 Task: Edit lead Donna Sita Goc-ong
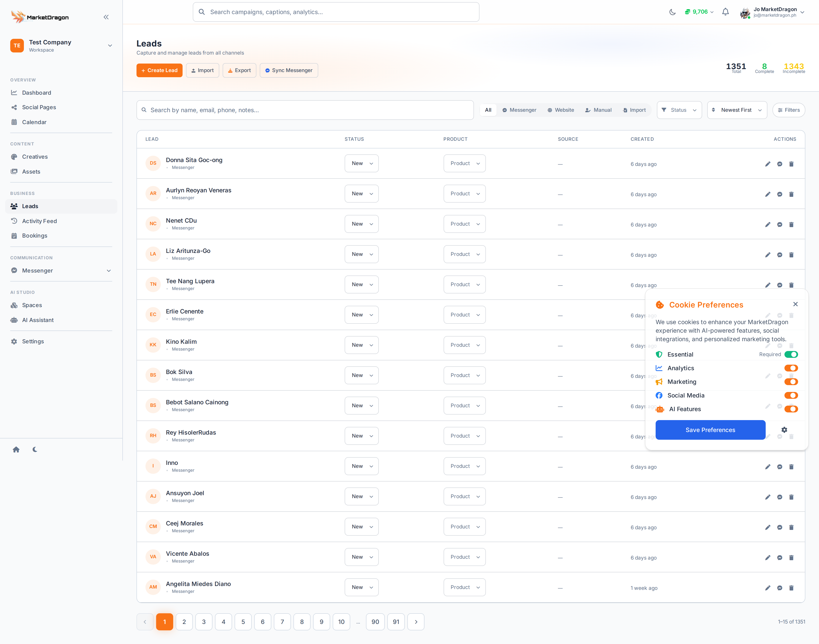pyautogui.click(x=768, y=164)
